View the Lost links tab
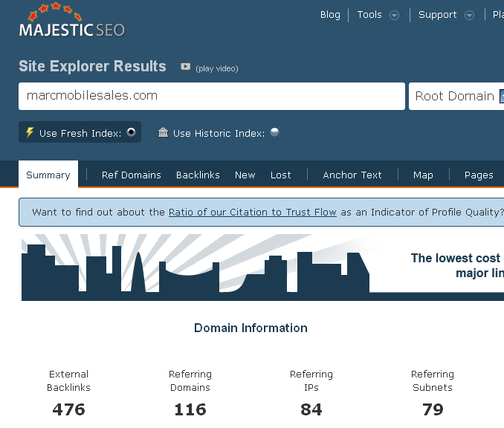 (280, 175)
